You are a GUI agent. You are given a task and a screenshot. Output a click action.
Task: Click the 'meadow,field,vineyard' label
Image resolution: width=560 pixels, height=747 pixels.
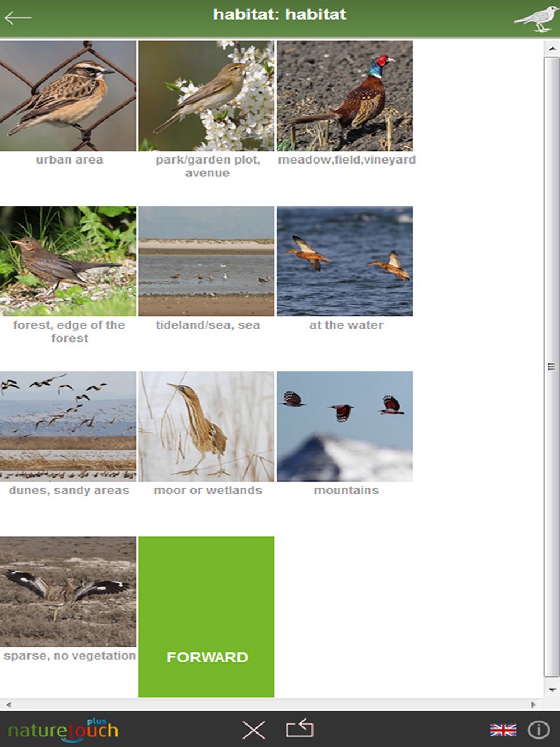pyautogui.click(x=347, y=160)
